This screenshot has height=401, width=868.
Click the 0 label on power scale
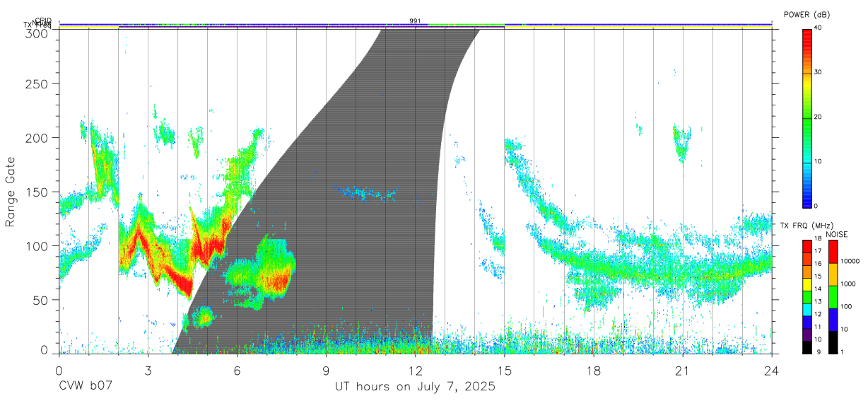tap(816, 206)
